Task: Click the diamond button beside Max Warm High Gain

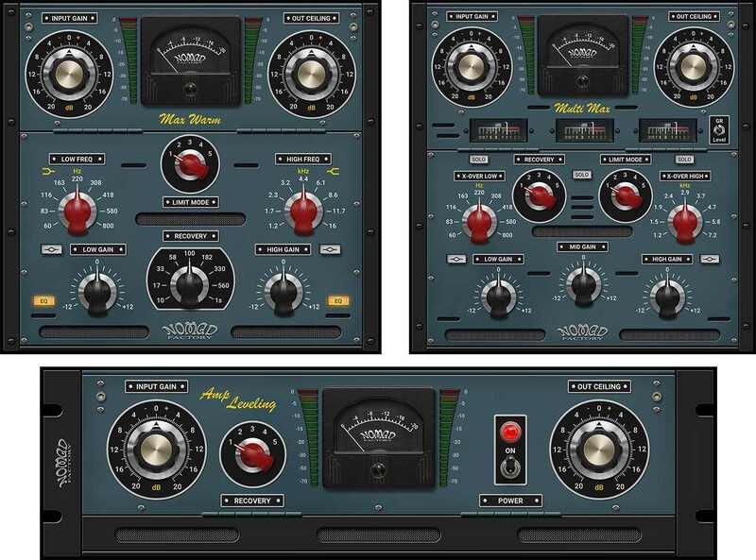Action: pyautogui.click(x=329, y=249)
